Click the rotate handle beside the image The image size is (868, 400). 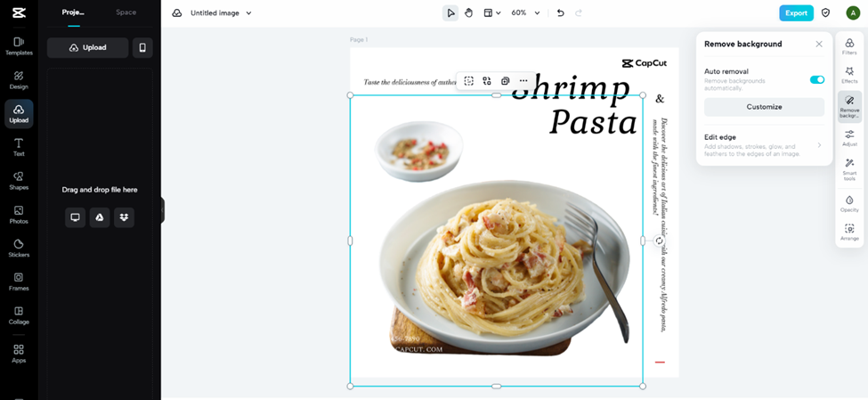point(659,241)
